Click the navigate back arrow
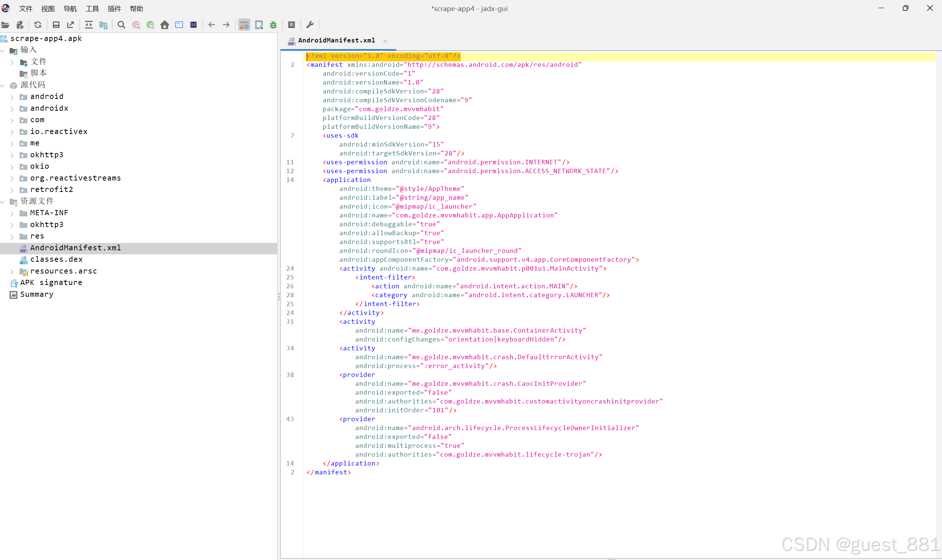 pos(212,25)
